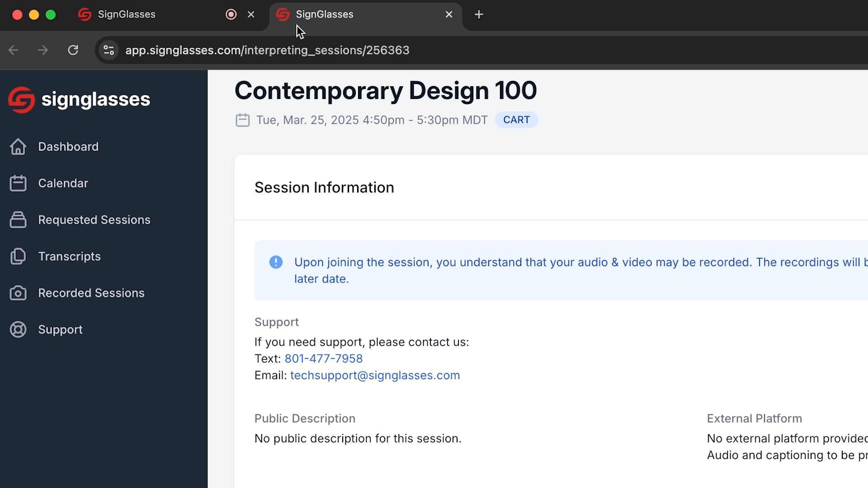Open the Dashboard home icon
The image size is (868, 488).
[18, 146]
